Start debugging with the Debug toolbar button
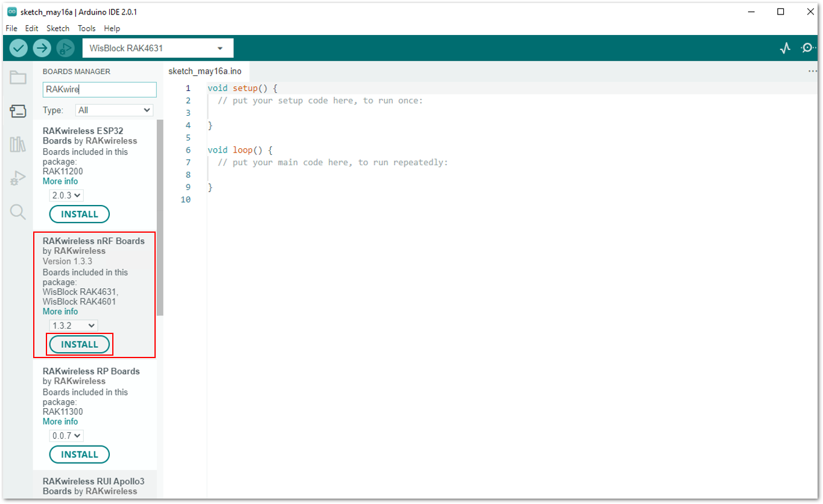This screenshot has width=823, height=504. click(x=65, y=48)
